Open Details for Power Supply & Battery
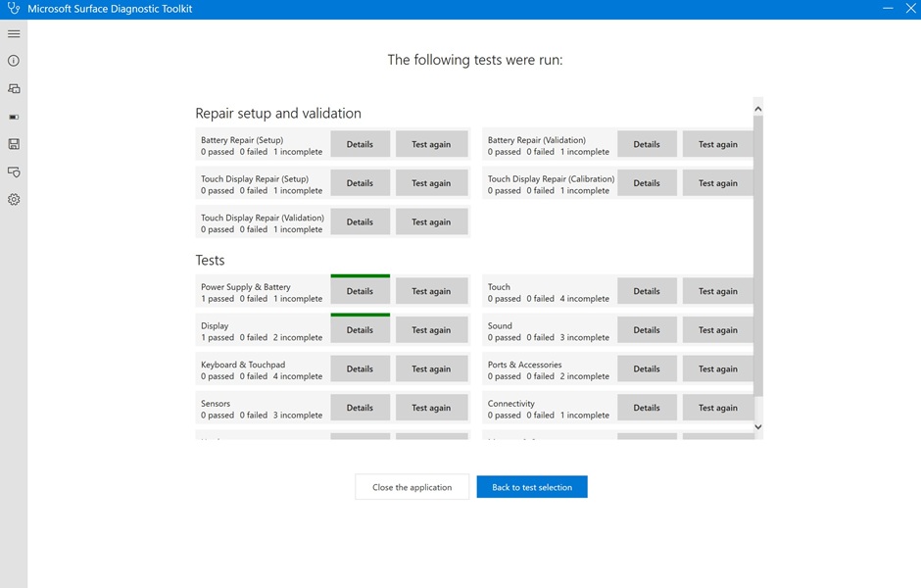921x588 pixels. coord(360,291)
